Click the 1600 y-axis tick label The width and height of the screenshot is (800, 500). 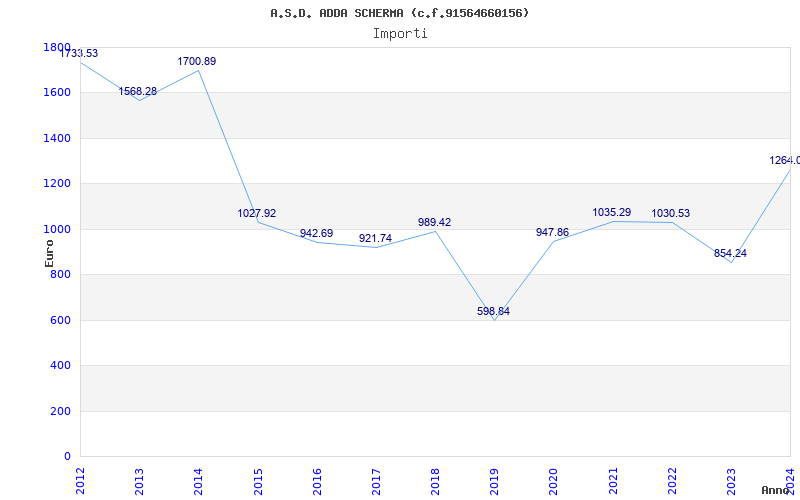57,93
